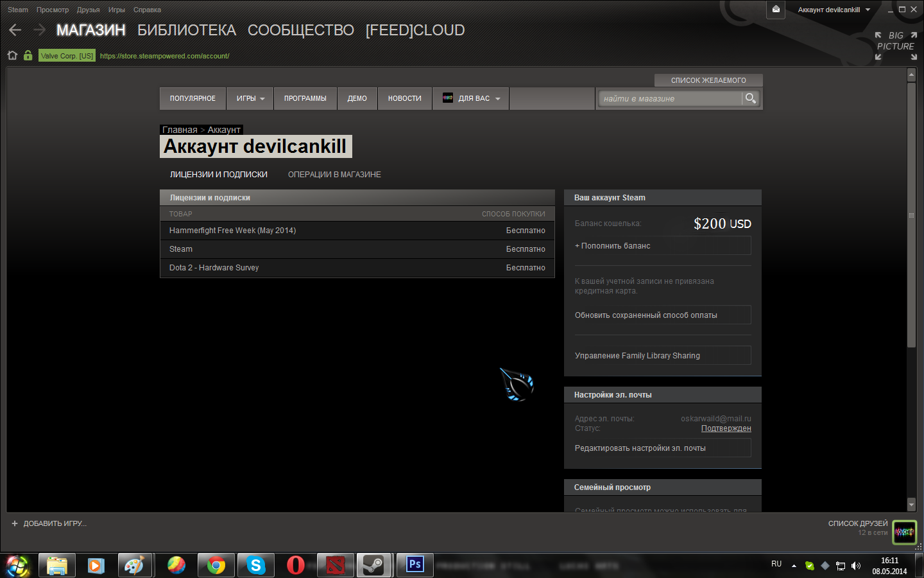Image resolution: width=924 pixels, height=578 pixels.
Task: Open 'Список желаемого' wishlist button
Action: point(708,80)
